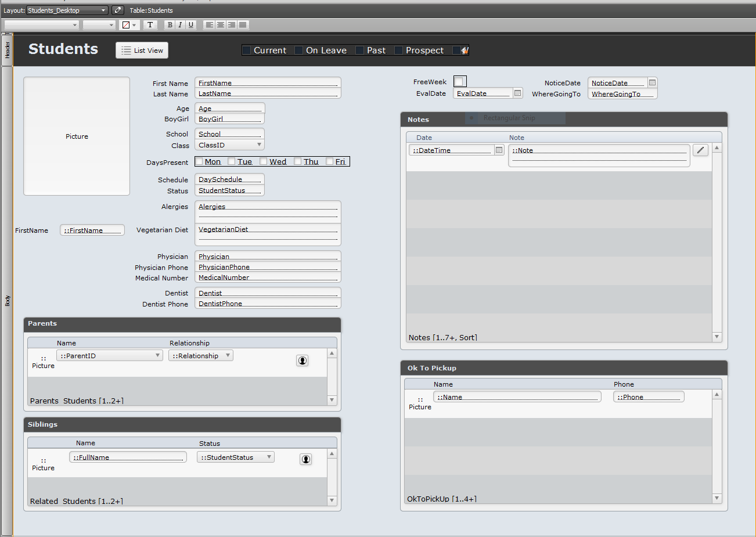This screenshot has height=537, width=756.
Task: Click the FirstName input field
Action: coord(268,83)
